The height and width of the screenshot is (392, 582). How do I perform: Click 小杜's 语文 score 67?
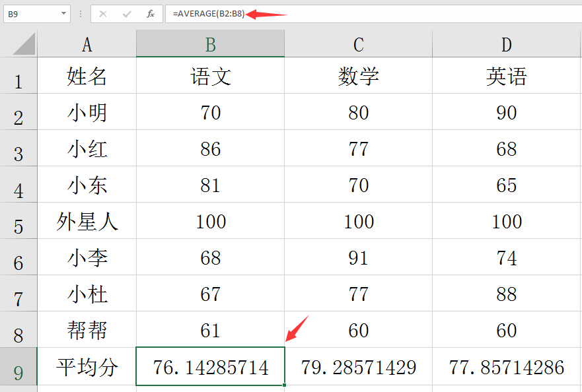pos(211,294)
